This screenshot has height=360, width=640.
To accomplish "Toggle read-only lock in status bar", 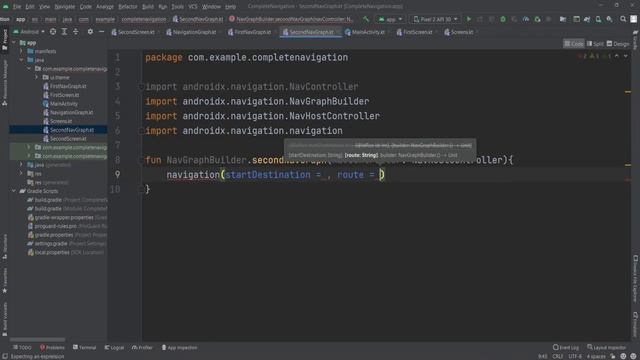I will (x=613, y=356).
